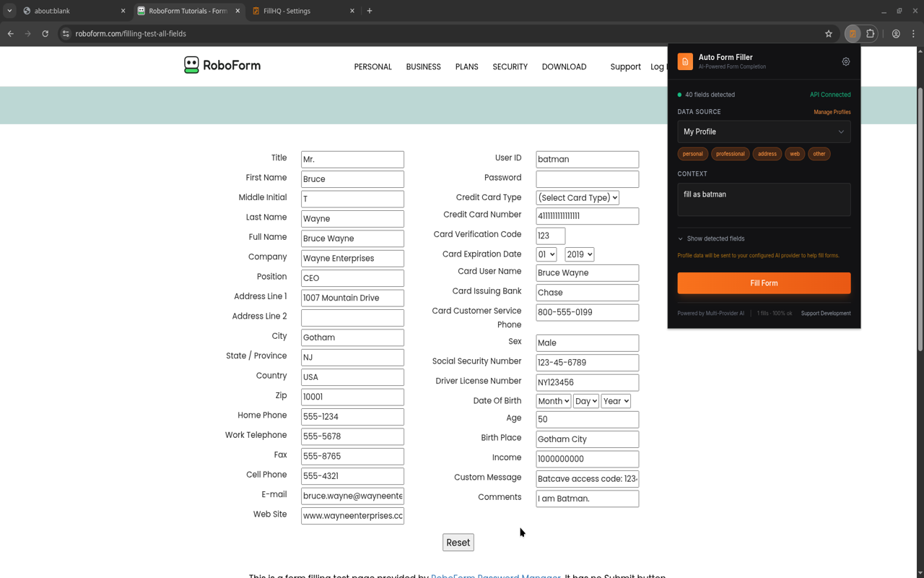
Task: Switch to the about:blank tab
Action: (x=72, y=11)
